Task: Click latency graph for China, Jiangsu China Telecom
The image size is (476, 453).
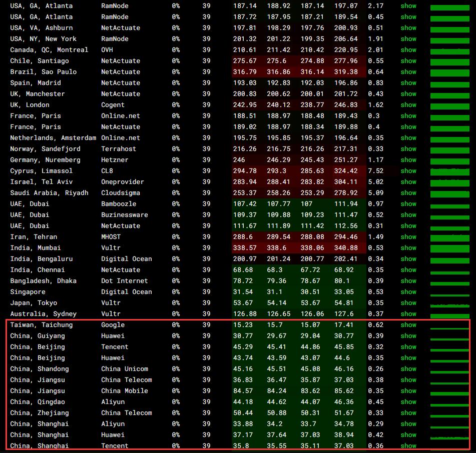Action: [x=450, y=383]
